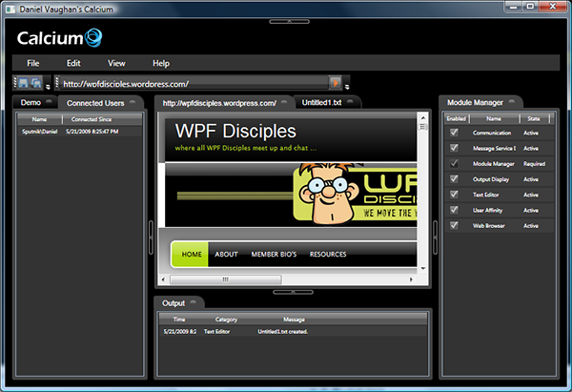Click the horizontal scrollbar right arrow
Screen dimensions: 572x392
point(411,279)
